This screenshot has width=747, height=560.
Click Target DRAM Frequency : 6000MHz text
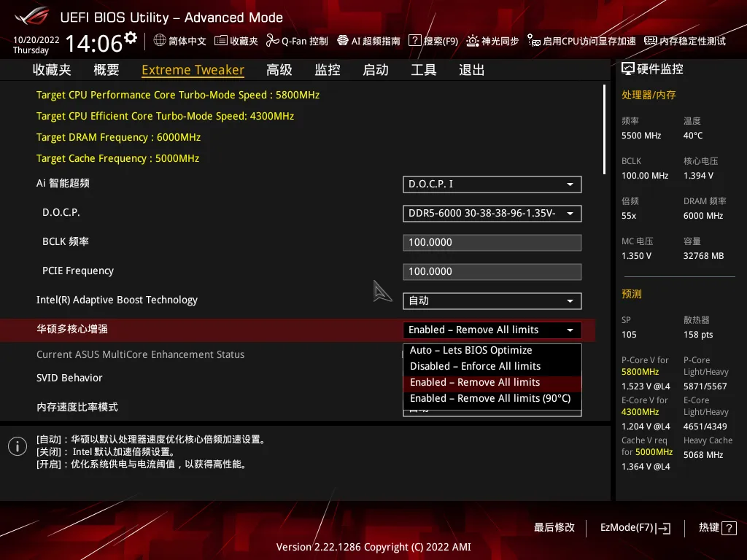(x=118, y=137)
